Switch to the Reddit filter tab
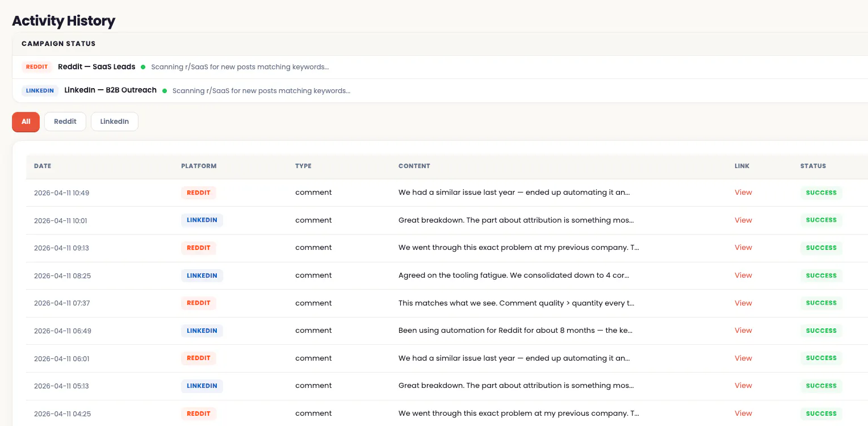This screenshot has width=868, height=426. 65,122
